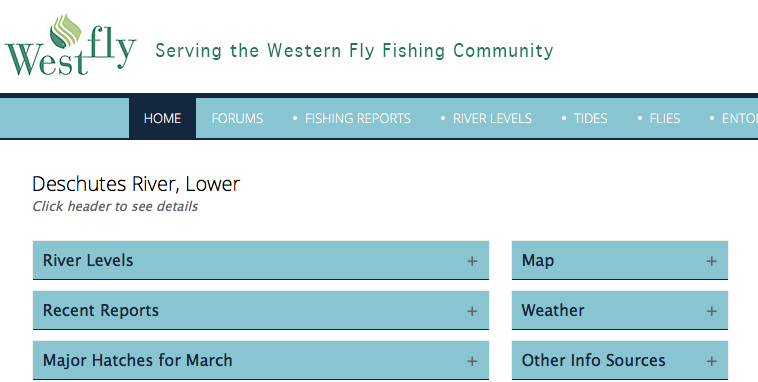Open the HOME navigation tab

click(x=162, y=118)
